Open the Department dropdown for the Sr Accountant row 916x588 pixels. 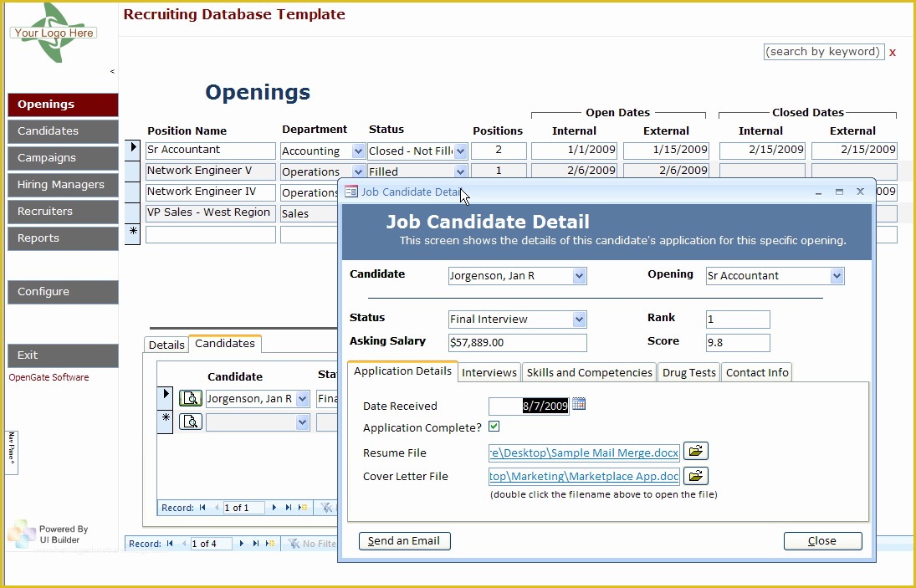point(358,151)
